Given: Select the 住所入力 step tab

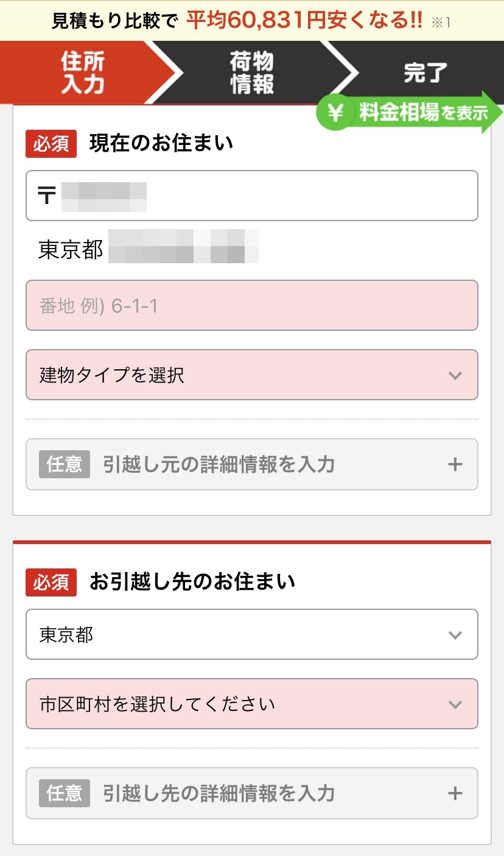Looking at the screenshot, I should pos(83,73).
